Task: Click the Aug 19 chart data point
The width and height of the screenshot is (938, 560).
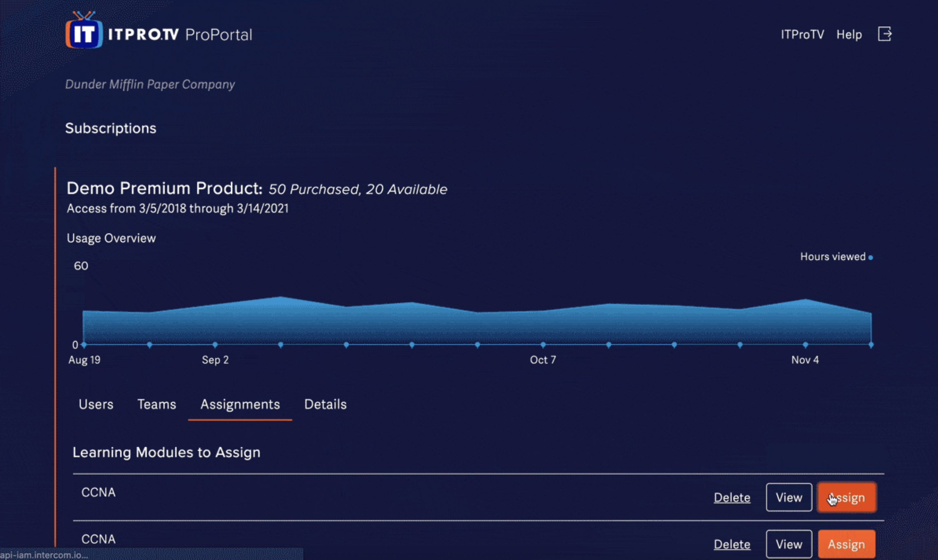Action: pyautogui.click(x=84, y=344)
